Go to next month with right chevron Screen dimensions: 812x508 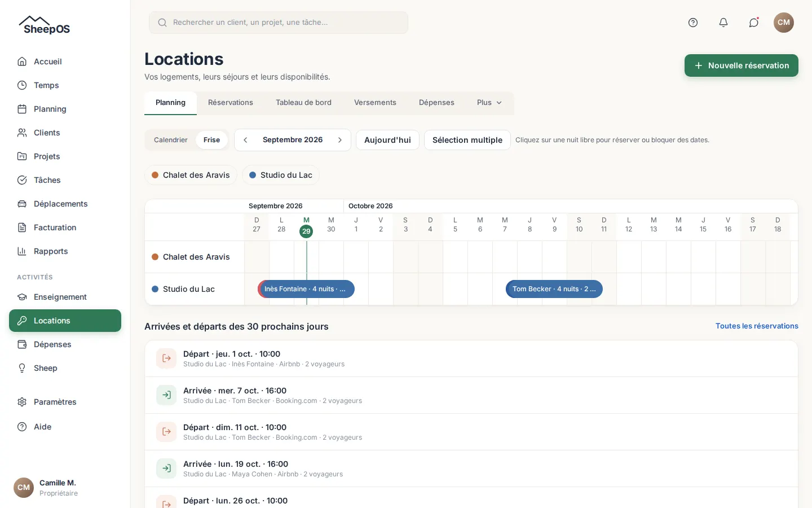(x=340, y=140)
